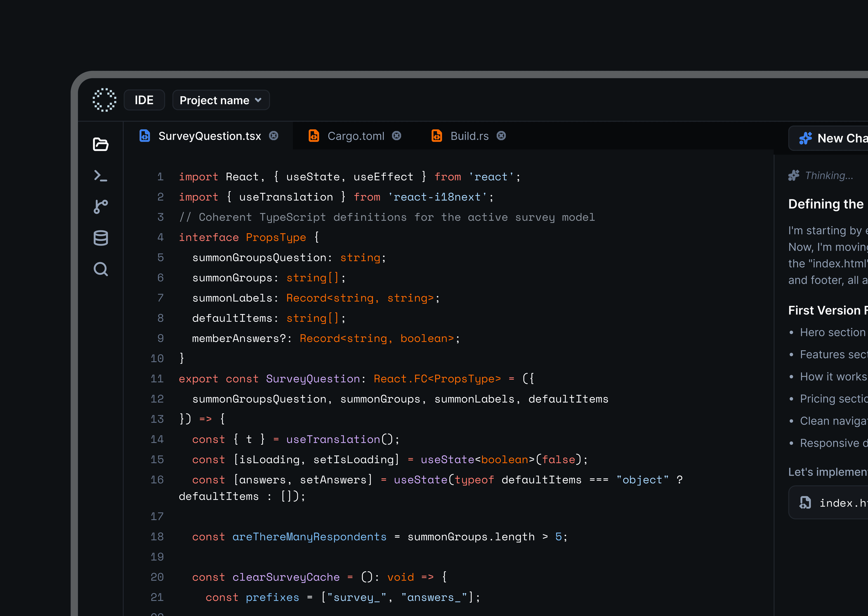Click the 'Pricing sectio' bullet
868x616 pixels.
pyautogui.click(x=834, y=399)
